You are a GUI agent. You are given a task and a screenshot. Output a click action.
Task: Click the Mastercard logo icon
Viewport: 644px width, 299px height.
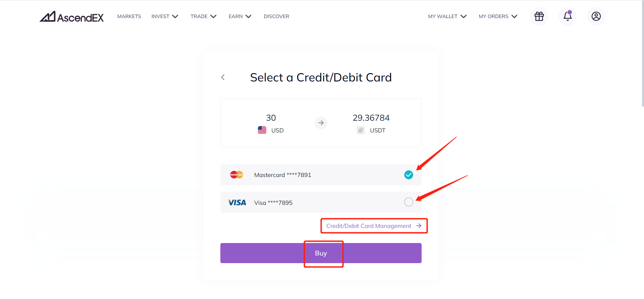point(236,175)
